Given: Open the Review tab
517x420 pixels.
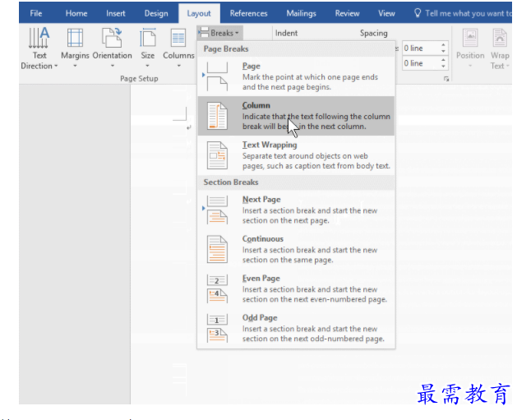Looking at the screenshot, I should 347,13.
